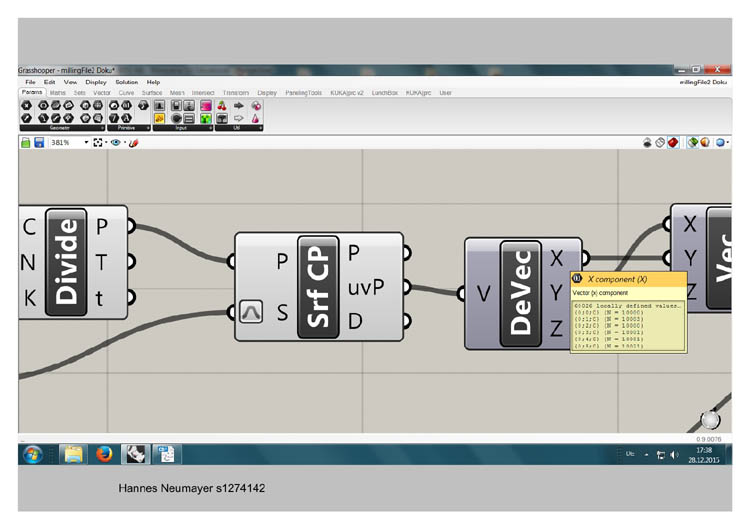Switch to the LunchBox tab

pyautogui.click(x=385, y=93)
